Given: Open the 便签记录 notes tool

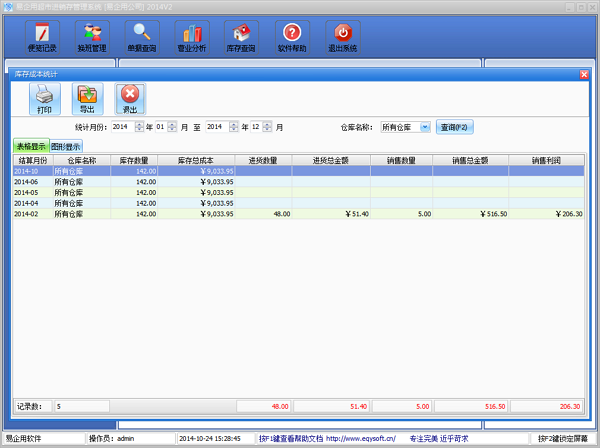Looking at the screenshot, I should tap(42, 37).
